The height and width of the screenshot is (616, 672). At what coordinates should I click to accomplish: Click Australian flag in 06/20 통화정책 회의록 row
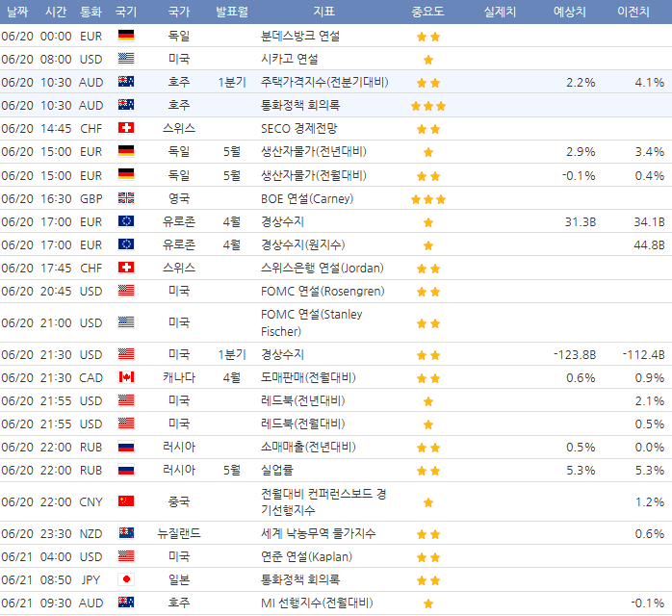(x=126, y=105)
